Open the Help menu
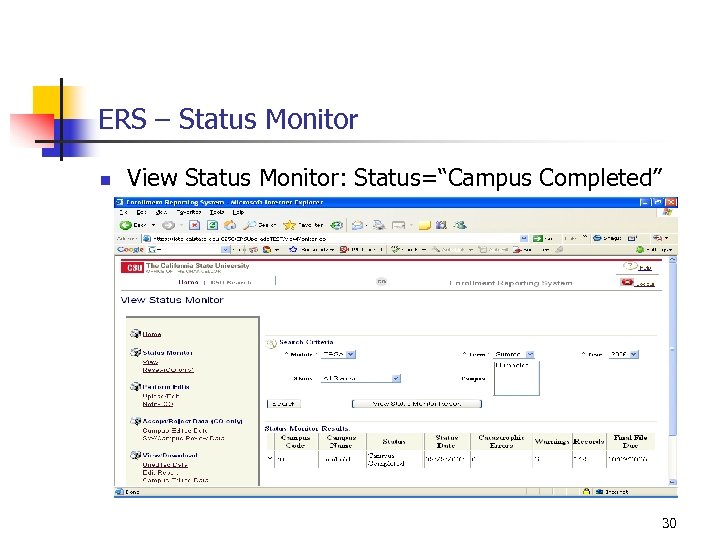The height and width of the screenshot is (540, 720). click(x=238, y=212)
